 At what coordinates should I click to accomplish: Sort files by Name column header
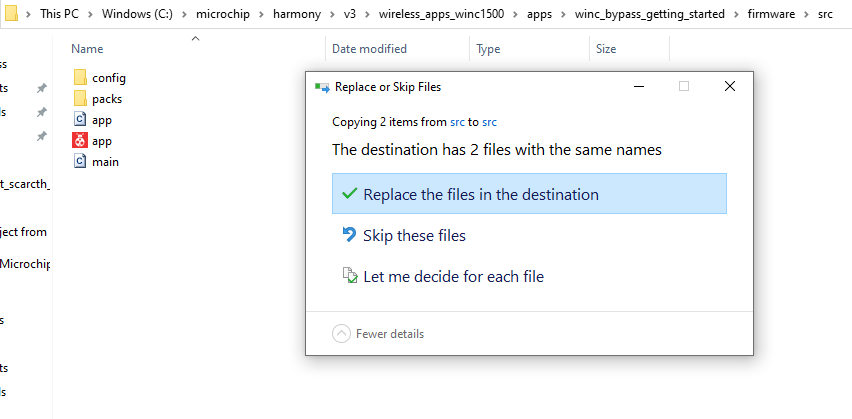[88, 48]
